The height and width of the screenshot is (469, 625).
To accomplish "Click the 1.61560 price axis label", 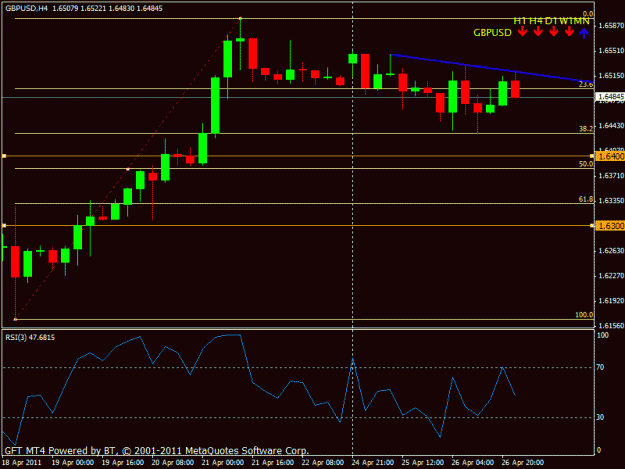I will [x=611, y=326].
